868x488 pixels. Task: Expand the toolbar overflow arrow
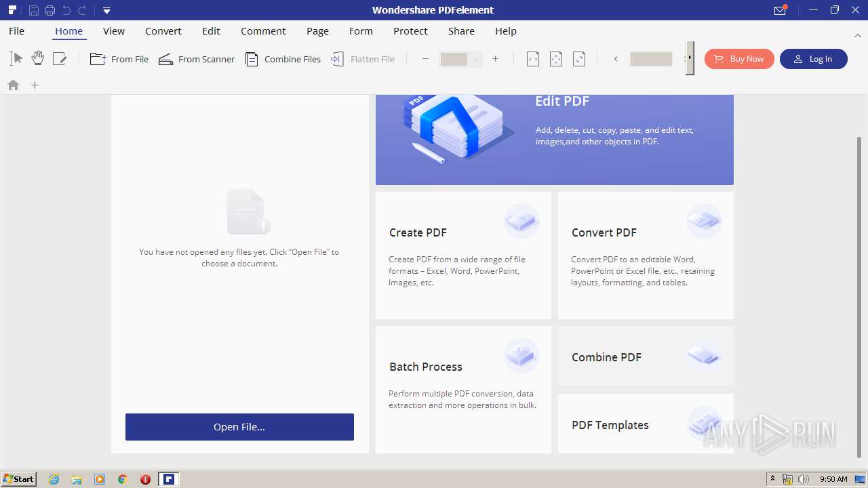(x=690, y=58)
